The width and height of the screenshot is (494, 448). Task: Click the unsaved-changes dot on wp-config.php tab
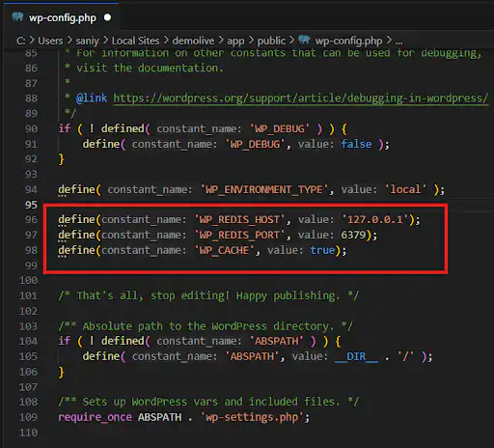tap(107, 17)
